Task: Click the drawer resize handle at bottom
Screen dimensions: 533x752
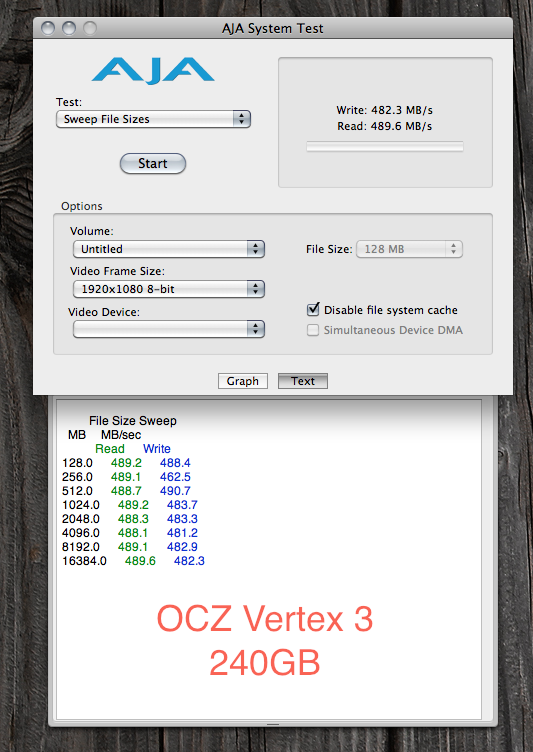Action: tap(273, 724)
